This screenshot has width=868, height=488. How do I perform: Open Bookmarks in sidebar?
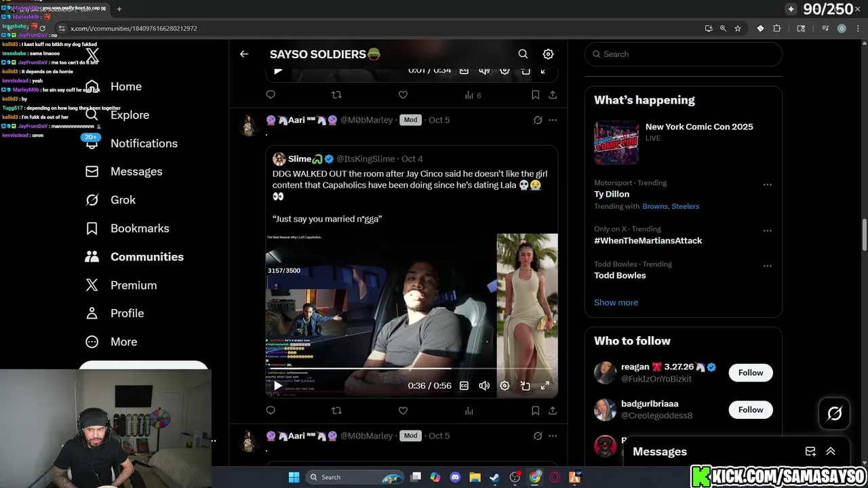pyautogui.click(x=127, y=228)
